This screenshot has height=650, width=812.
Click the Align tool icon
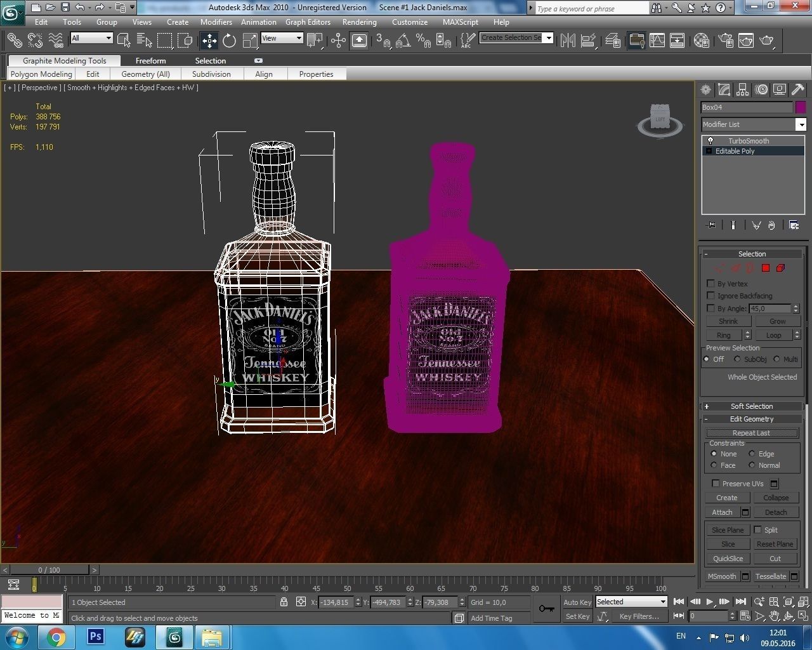(x=589, y=41)
